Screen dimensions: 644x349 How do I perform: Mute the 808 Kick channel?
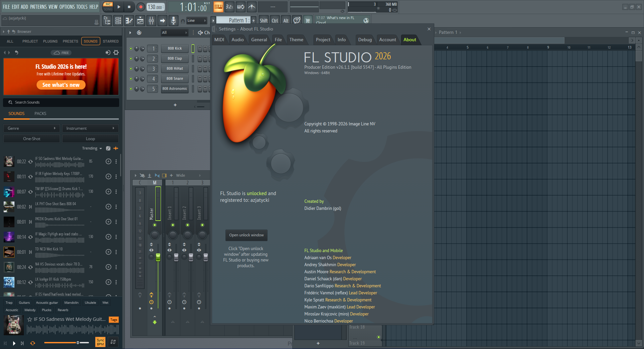pyautogui.click(x=131, y=49)
